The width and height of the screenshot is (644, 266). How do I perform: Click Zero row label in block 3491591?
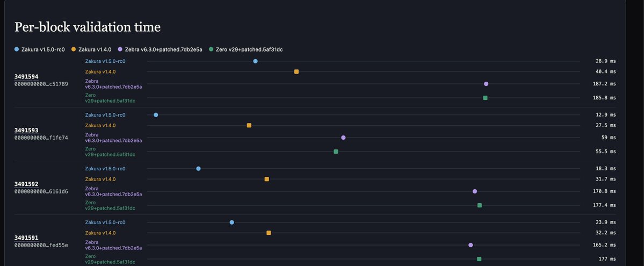pos(110,259)
